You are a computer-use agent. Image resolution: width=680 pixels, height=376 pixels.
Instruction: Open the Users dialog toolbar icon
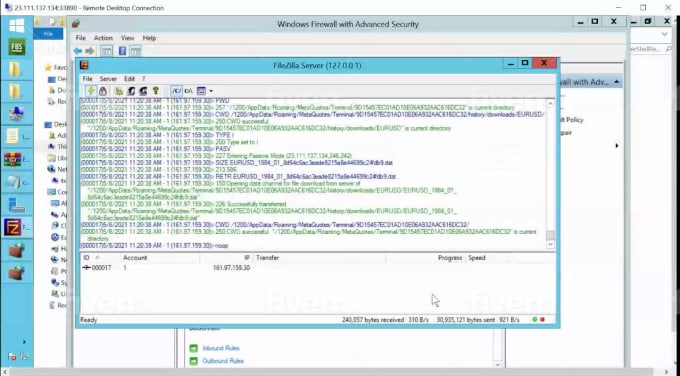pos(131,91)
